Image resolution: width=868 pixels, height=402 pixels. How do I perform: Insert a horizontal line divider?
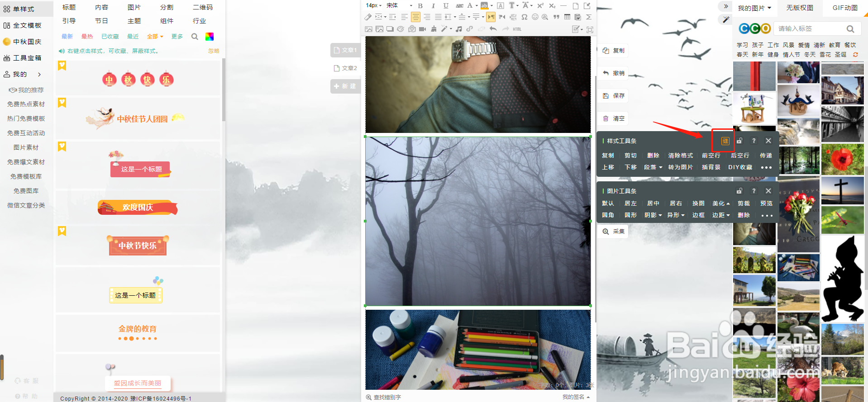click(x=563, y=5)
